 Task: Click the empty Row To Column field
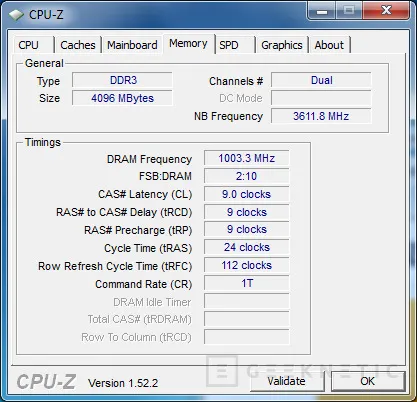(247, 337)
